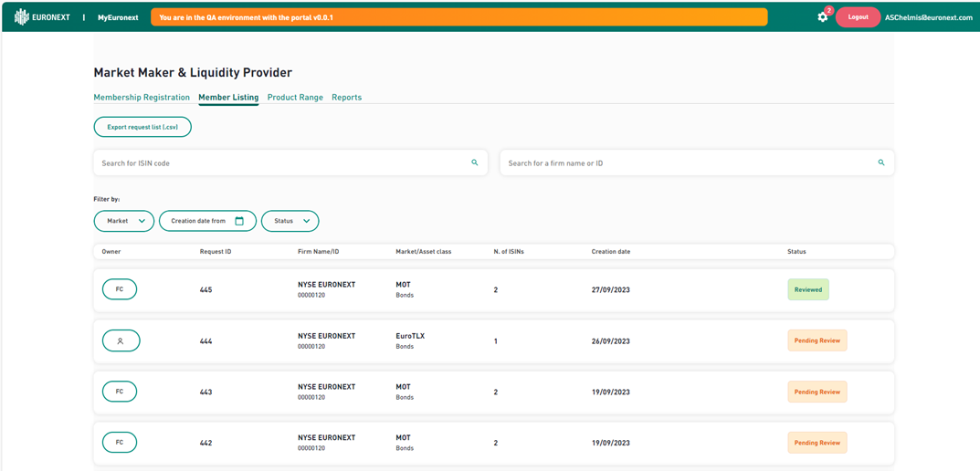The image size is (980, 471).
Task: Click the Creation date column header
Action: pos(611,252)
